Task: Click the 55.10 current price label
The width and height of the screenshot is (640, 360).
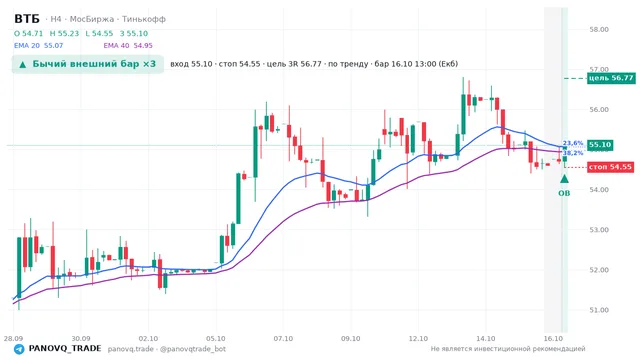Action: pyautogui.click(x=600, y=145)
